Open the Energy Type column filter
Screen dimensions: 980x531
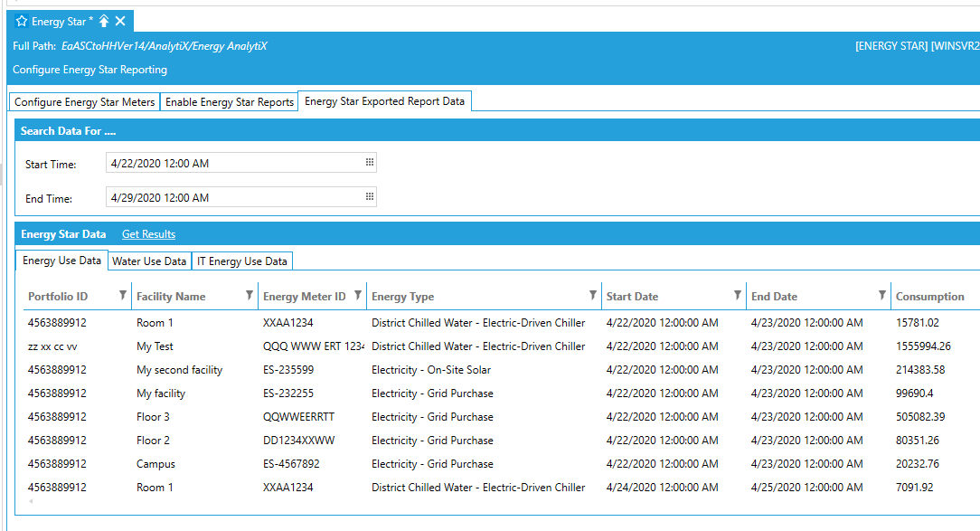[593, 296]
